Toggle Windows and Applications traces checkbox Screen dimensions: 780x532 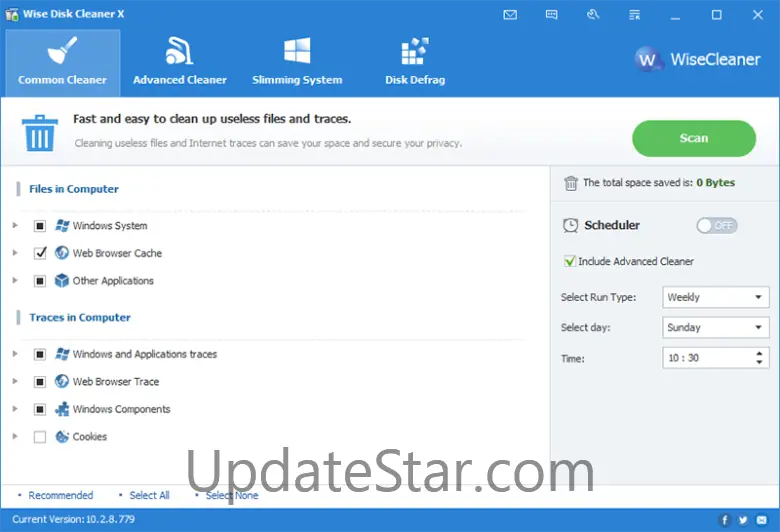(x=40, y=354)
